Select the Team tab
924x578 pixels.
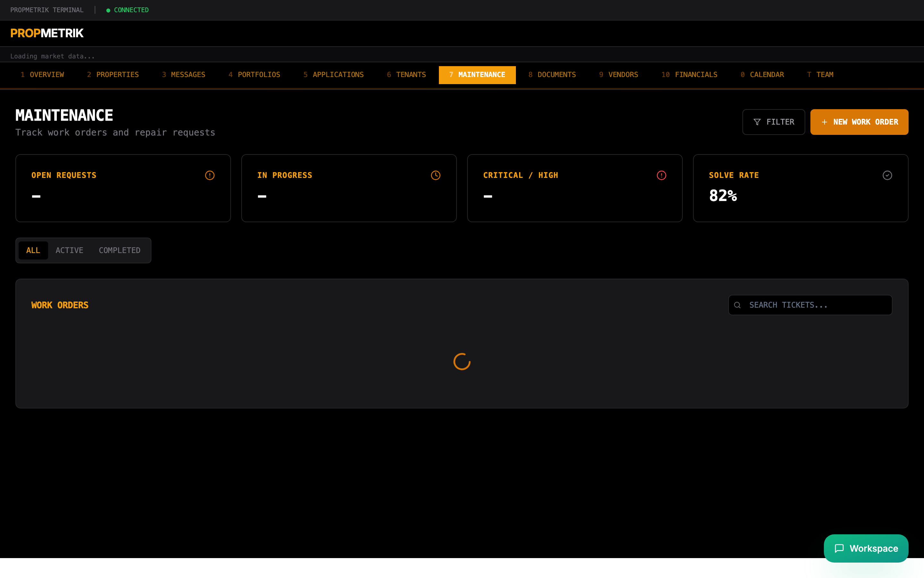(820, 74)
